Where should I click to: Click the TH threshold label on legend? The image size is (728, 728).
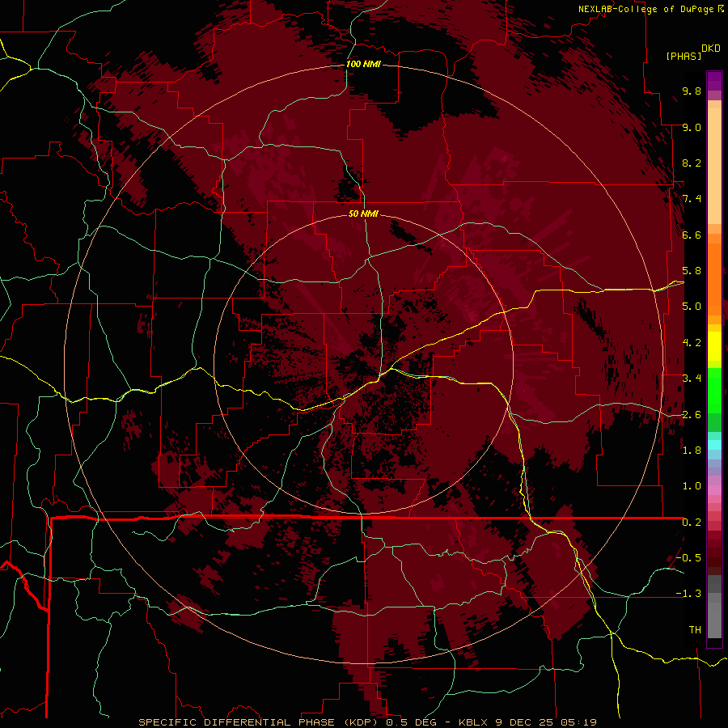pyautogui.click(x=695, y=630)
